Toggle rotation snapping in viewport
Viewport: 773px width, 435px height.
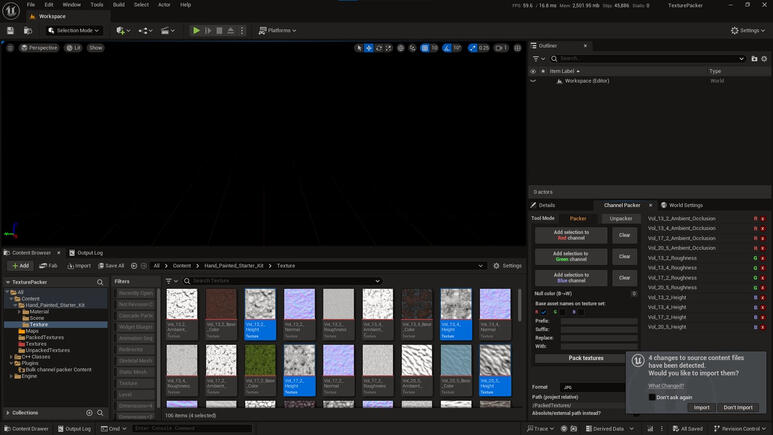(x=447, y=48)
